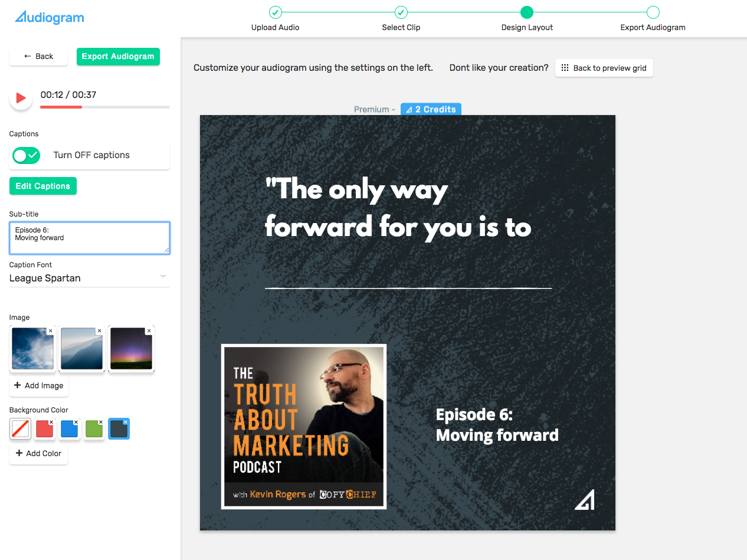Select the misty mountains image
Image resolution: width=747 pixels, height=560 pixels.
[82, 349]
